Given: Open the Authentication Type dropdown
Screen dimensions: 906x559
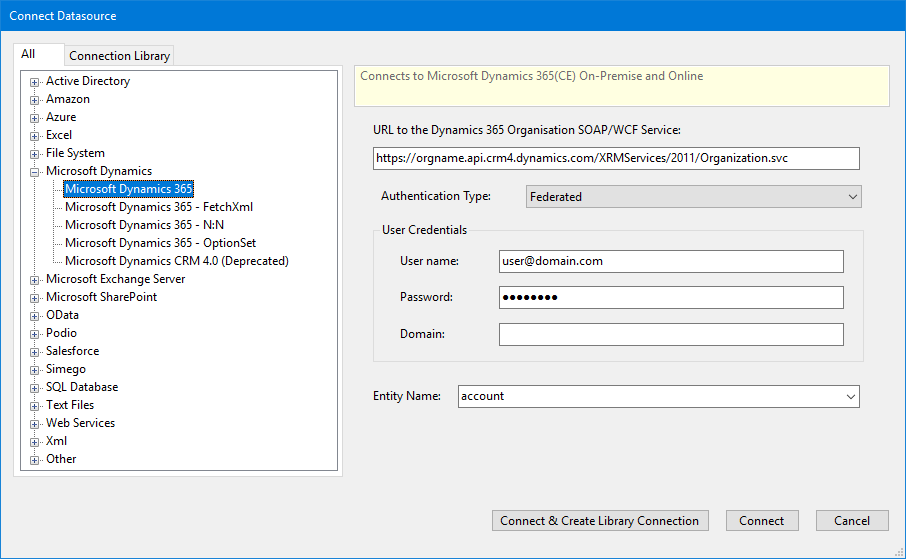Looking at the screenshot, I should click(693, 197).
